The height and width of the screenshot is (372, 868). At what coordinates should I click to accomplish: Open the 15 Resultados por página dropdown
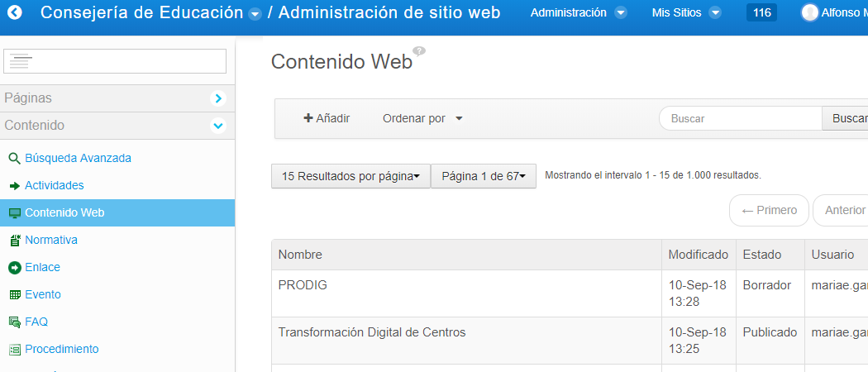point(351,176)
